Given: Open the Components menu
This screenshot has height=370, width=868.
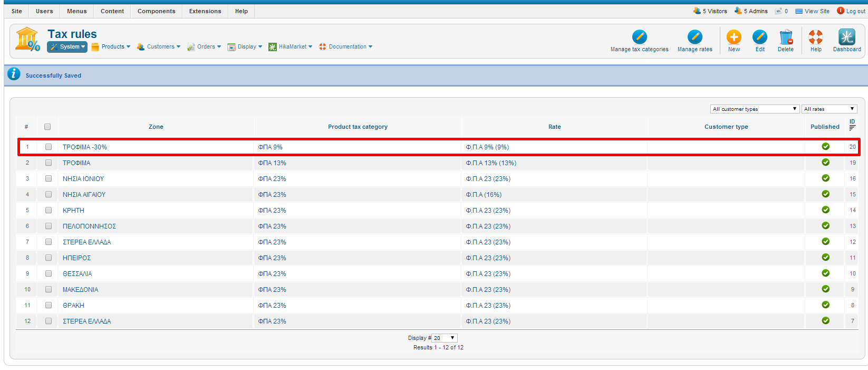Looking at the screenshot, I should point(156,11).
